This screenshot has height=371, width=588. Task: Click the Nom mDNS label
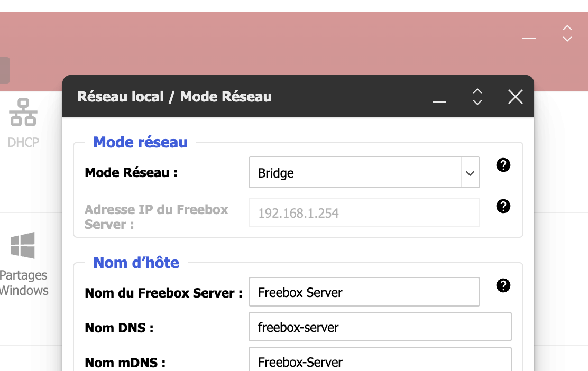point(125,363)
